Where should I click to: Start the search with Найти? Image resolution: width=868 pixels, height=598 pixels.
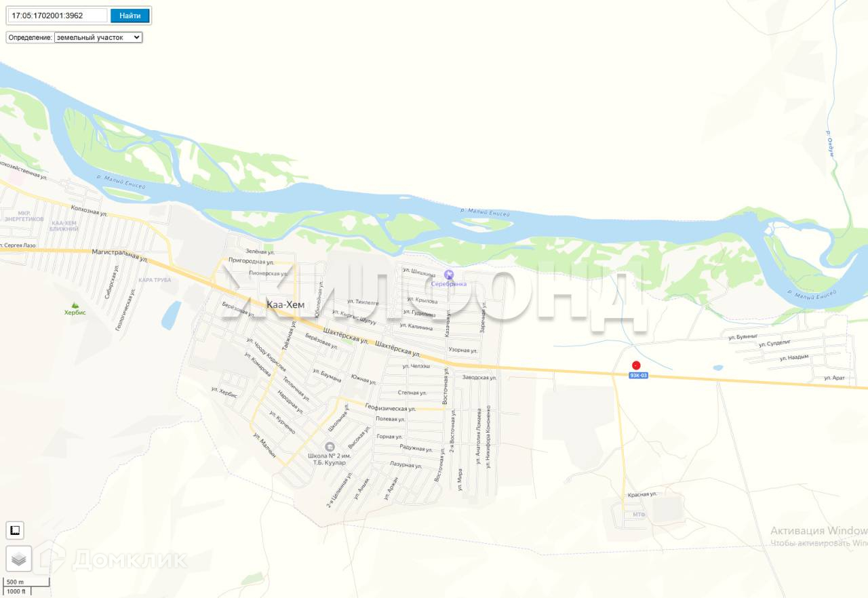(130, 16)
